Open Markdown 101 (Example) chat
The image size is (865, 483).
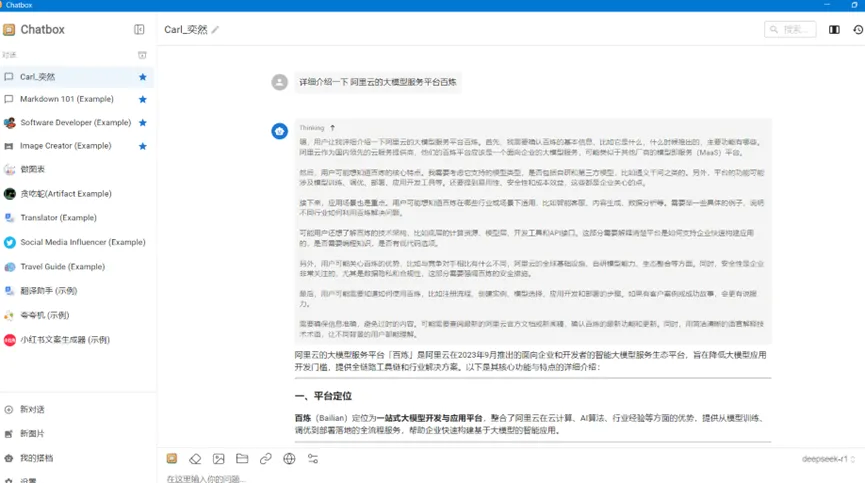pyautogui.click(x=77, y=99)
